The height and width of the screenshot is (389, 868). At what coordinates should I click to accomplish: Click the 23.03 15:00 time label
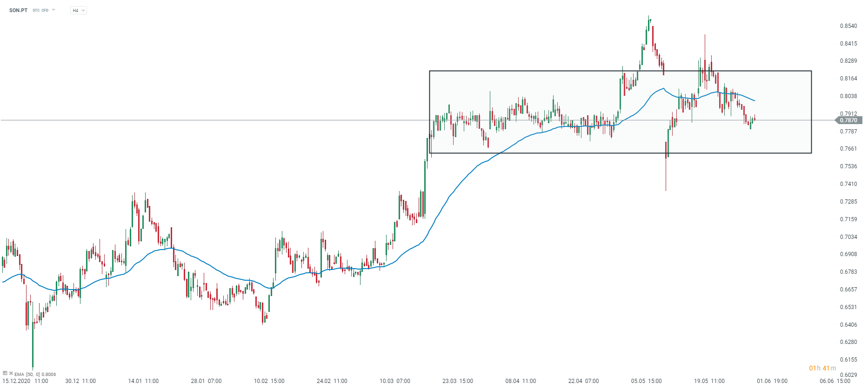click(x=458, y=381)
